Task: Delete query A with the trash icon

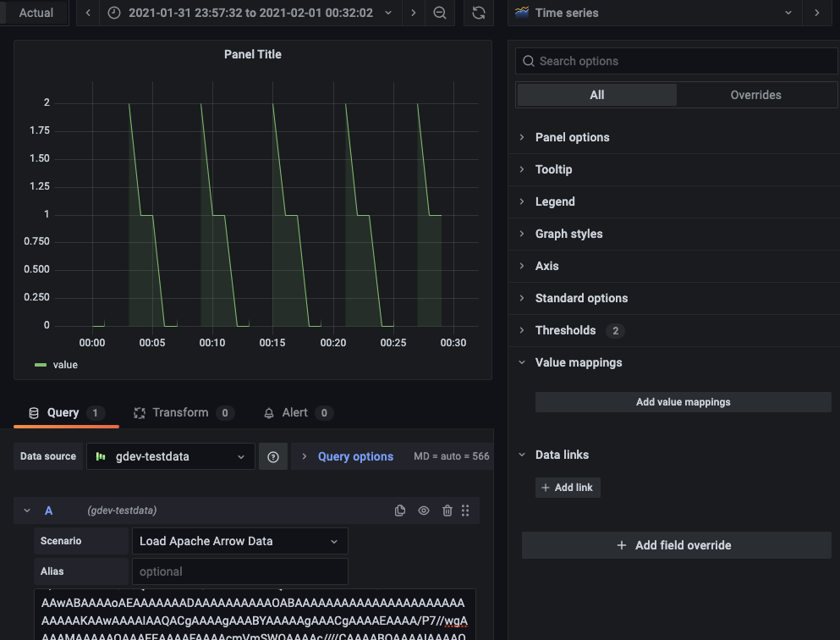Action: pyautogui.click(x=447, y=510)
